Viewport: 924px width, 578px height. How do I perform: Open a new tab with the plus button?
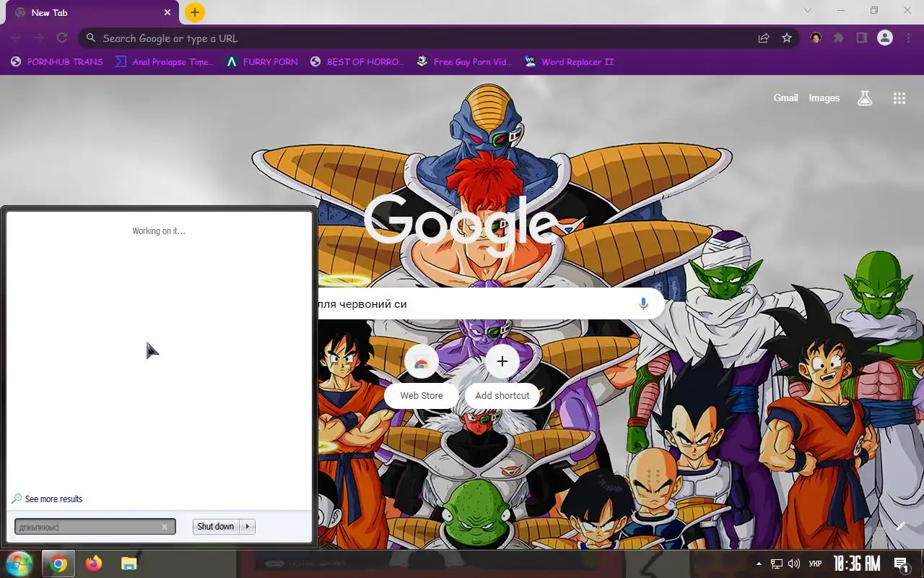coord(194,12)
